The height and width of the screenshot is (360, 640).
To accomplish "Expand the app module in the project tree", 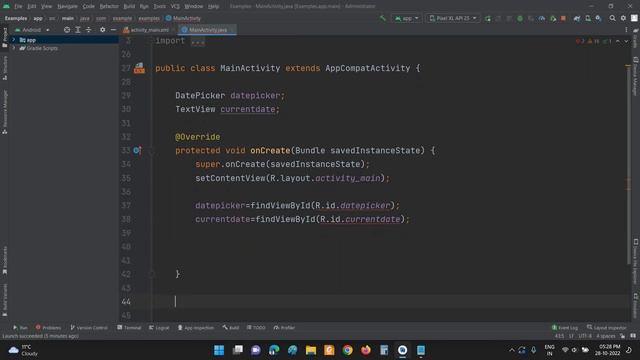I will (x=13, y=40).
